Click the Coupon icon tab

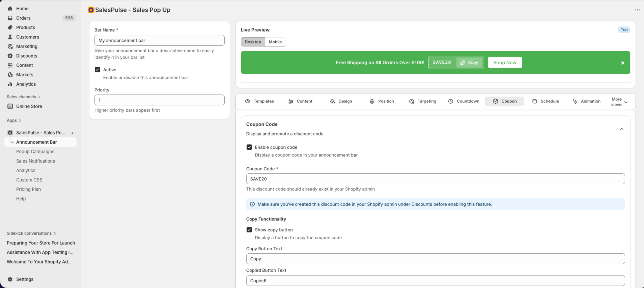[x=495, y=101]
